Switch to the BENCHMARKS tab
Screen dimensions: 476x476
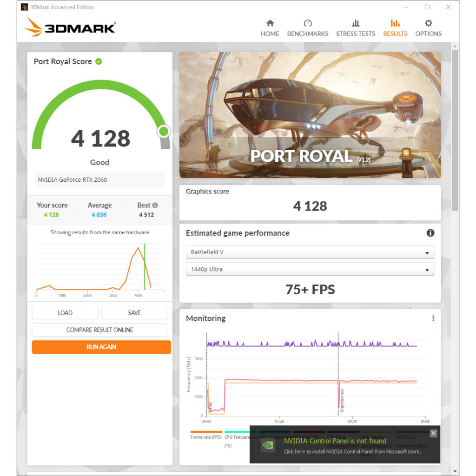(x=308, y=28)
